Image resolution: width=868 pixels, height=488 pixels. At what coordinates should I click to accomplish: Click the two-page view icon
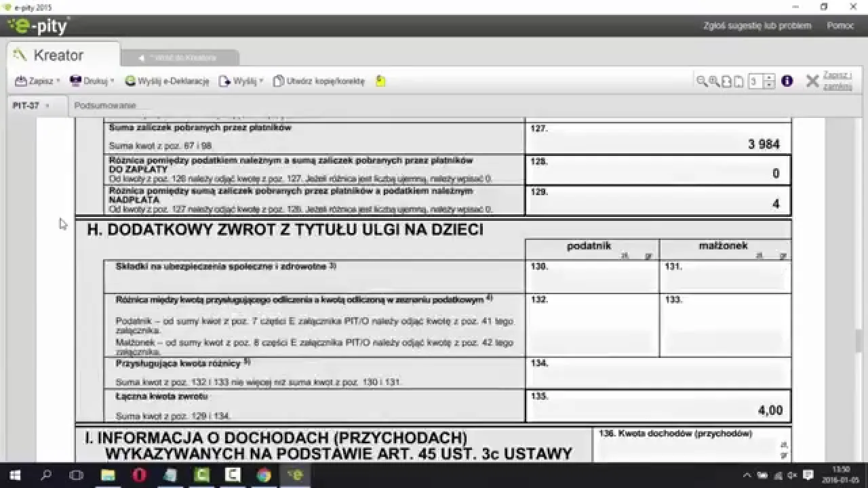[725, 80]
